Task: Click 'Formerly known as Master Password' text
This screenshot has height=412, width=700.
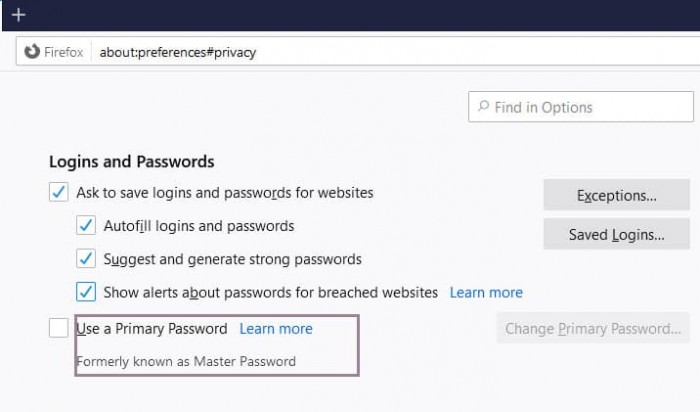Action: point(186,361)
